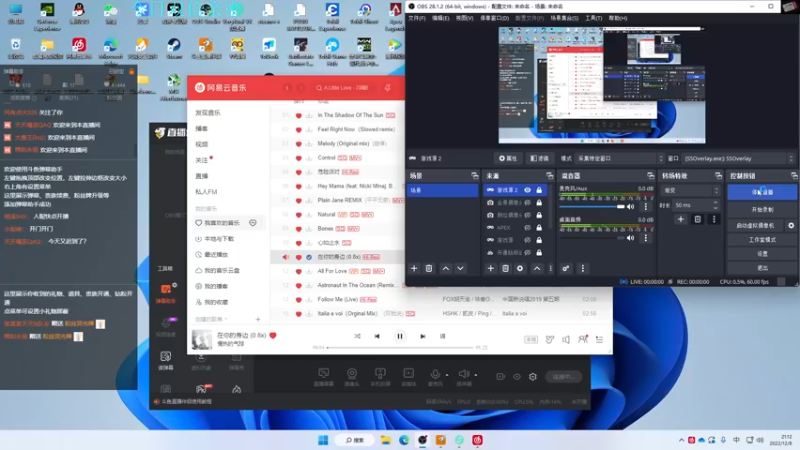Viewport: 800px width, 450px height.
Task: Remove transition with trash icon in Transitions
Action: click(x=697, y=219)
